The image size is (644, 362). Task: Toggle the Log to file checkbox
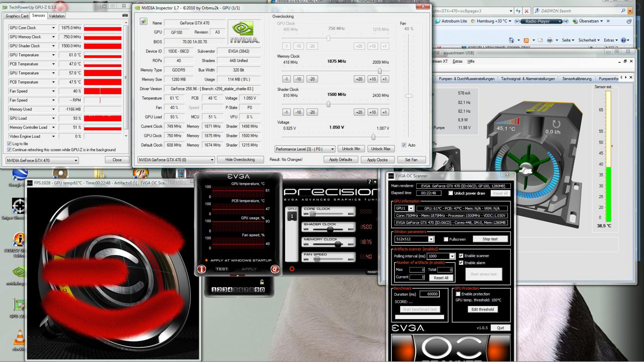tap(9, 144)
